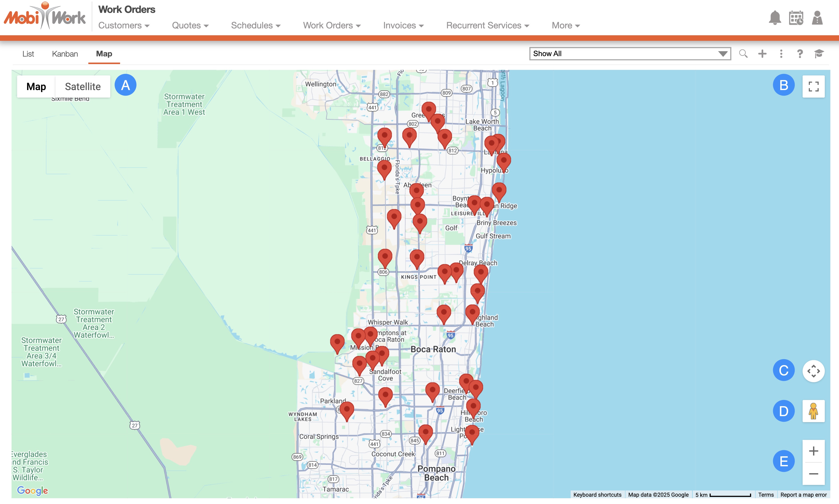Click the plus icon to add work order

762,54
